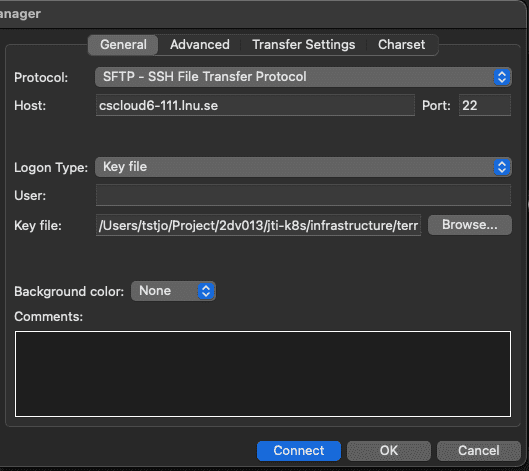Select the General tab
Image resolution: width=529 pixels, height=471 pixels.
[123, 45]
